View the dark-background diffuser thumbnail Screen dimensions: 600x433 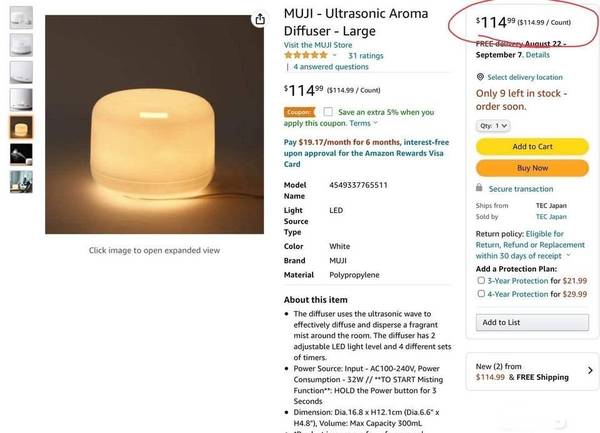pyautogui.click(x=21, y=154)
